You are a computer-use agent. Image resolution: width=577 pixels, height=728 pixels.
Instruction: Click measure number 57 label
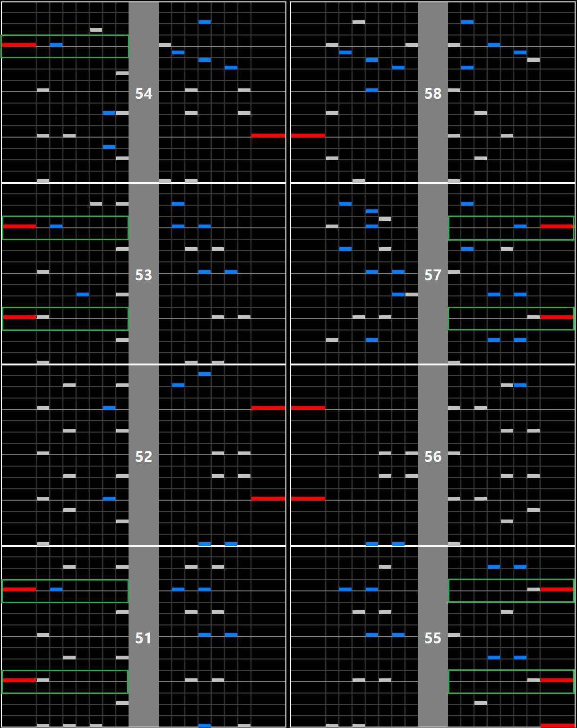(x=433, y=275)
